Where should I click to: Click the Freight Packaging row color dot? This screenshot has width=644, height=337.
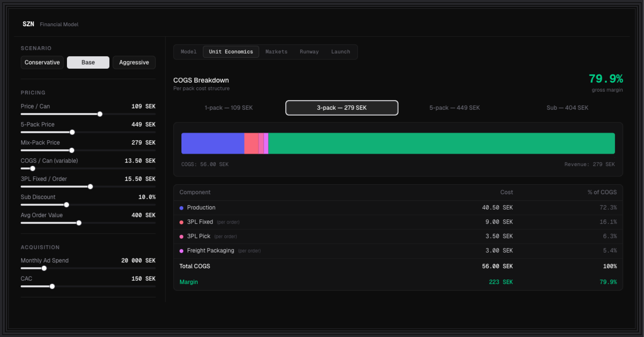click(181, 251)
